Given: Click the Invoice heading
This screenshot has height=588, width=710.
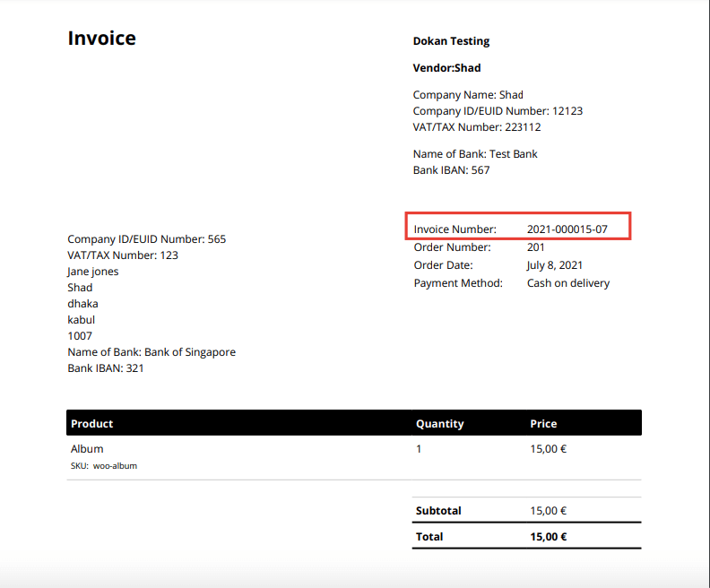Looking at the screenshot, I should coord(101,38).
